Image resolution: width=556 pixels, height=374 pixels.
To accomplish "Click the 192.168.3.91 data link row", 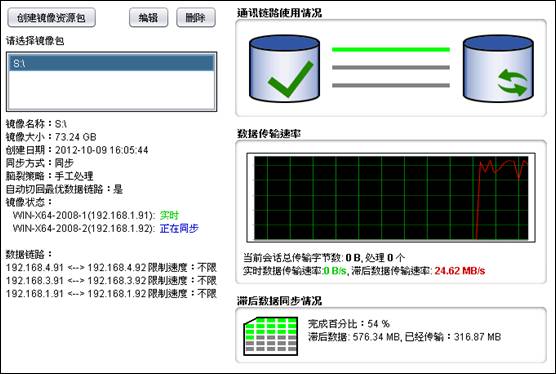I will [x=111, y=280].
